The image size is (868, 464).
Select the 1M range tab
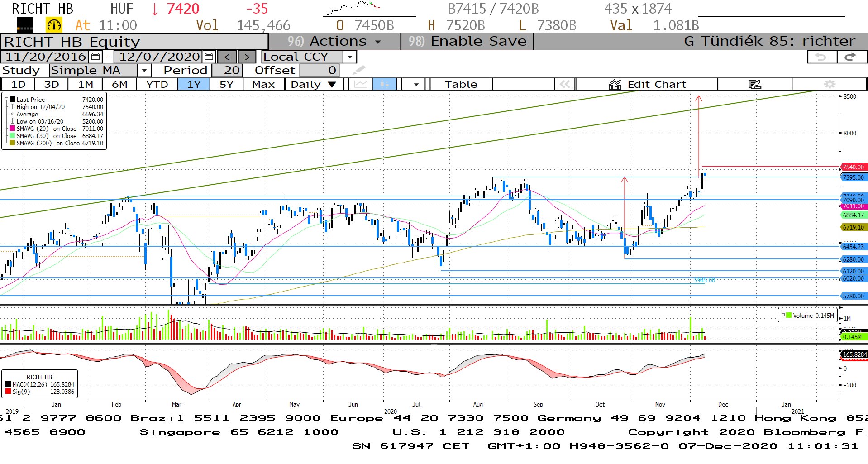[x=86, y=84]
